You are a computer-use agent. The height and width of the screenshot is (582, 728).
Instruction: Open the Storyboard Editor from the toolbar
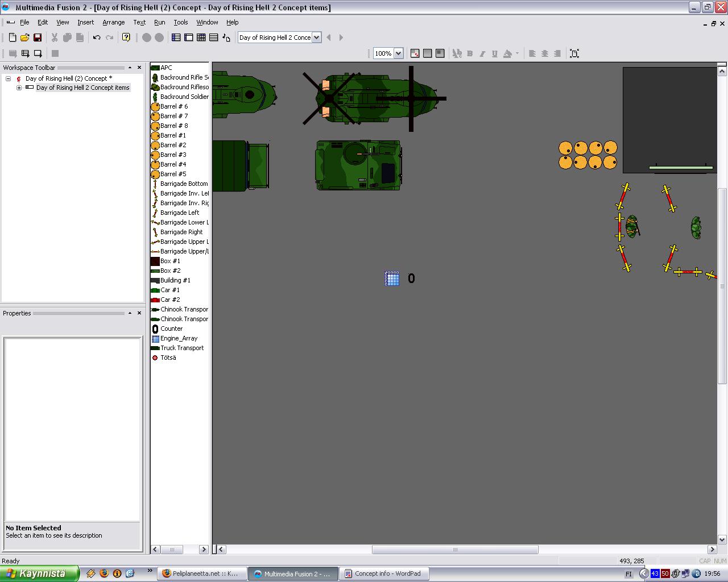click(176, 38)
